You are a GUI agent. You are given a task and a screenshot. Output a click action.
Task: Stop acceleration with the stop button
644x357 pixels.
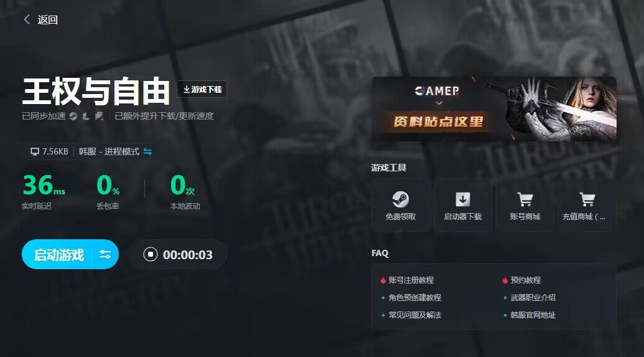coord(151,255)
